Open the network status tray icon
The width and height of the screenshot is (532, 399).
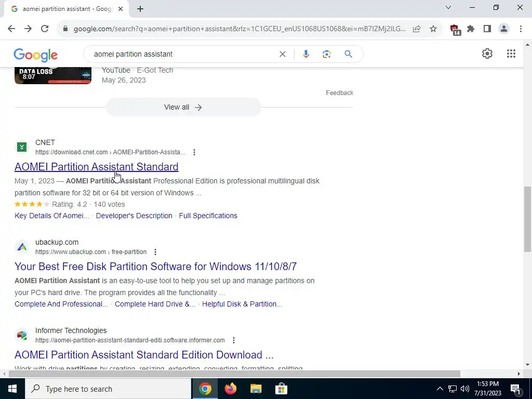[x=453, y=389]
